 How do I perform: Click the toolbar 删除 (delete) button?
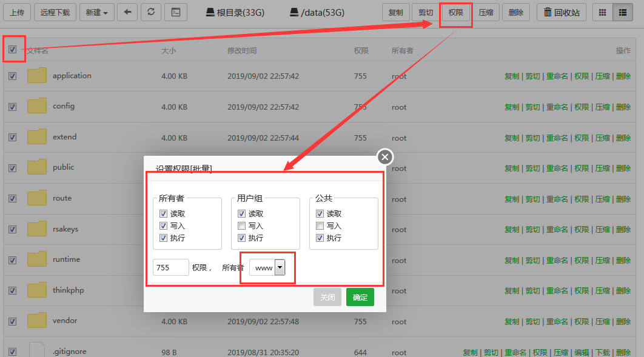[516, 13]
